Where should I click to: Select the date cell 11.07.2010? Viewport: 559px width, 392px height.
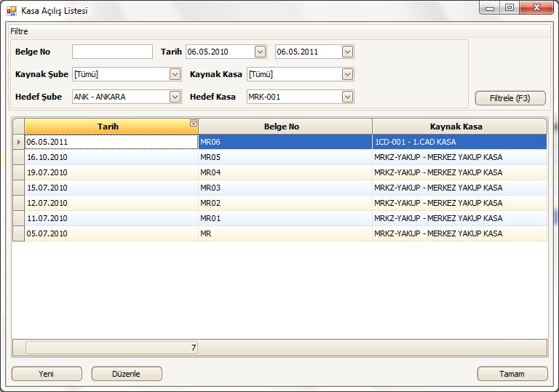pos(111,218)
